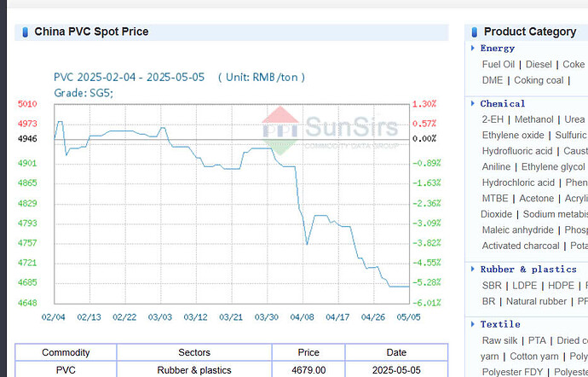588x377 pixels.
Task: Open the 2-EH chemical link
Action: (x=493, y=119)
